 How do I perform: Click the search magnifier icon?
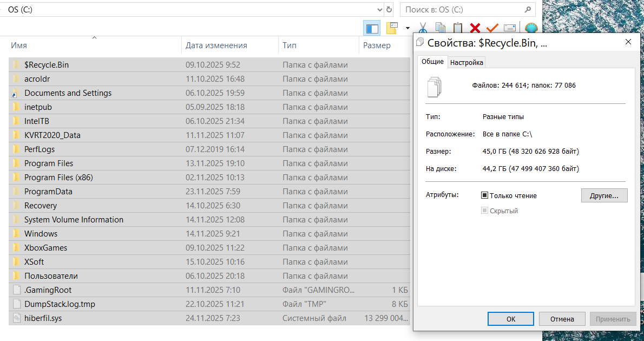pos(528,9)
